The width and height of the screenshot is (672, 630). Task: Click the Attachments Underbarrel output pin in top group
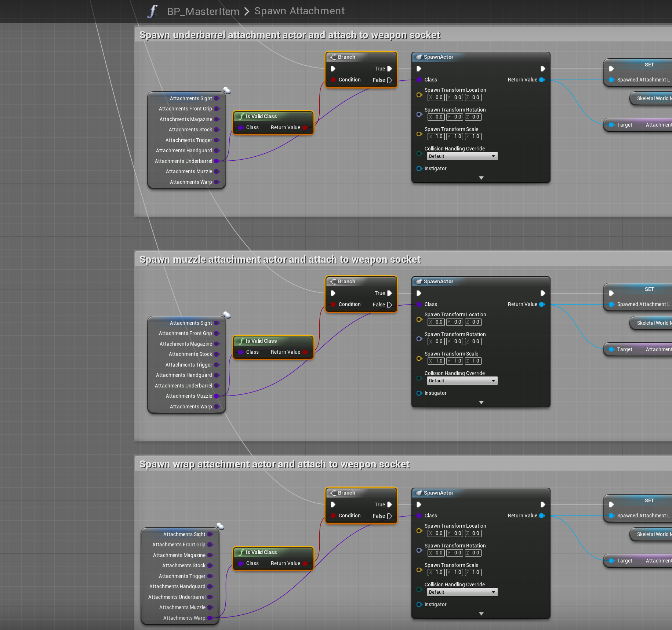click(x=217, y=161)
